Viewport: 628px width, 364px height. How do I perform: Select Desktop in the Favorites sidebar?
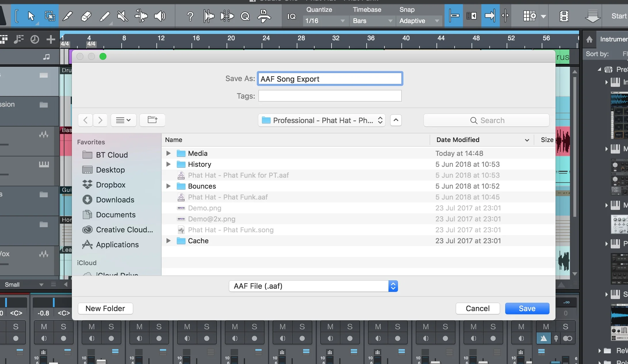click(110, 170)
